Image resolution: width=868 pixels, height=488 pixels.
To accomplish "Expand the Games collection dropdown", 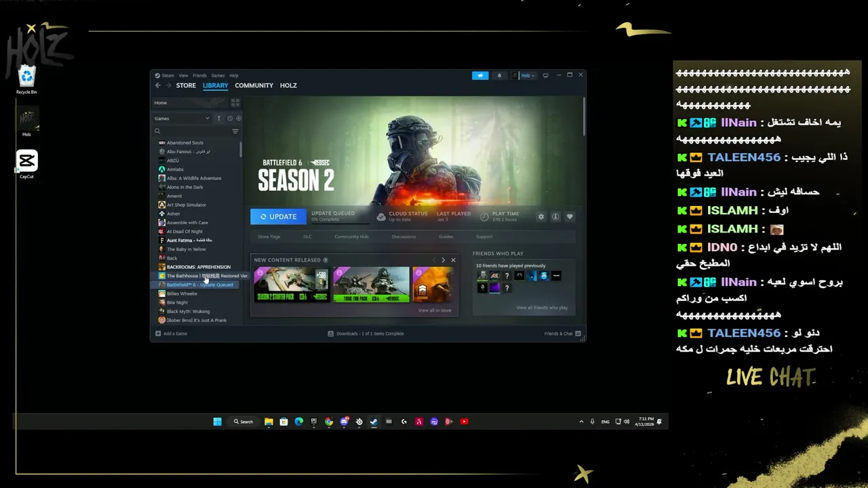I will [182, 118].
